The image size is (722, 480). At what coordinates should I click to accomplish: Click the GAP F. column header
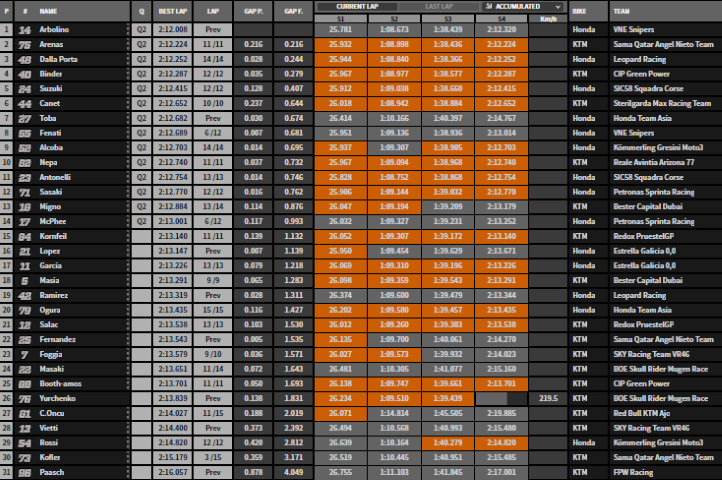coord(293,11)
